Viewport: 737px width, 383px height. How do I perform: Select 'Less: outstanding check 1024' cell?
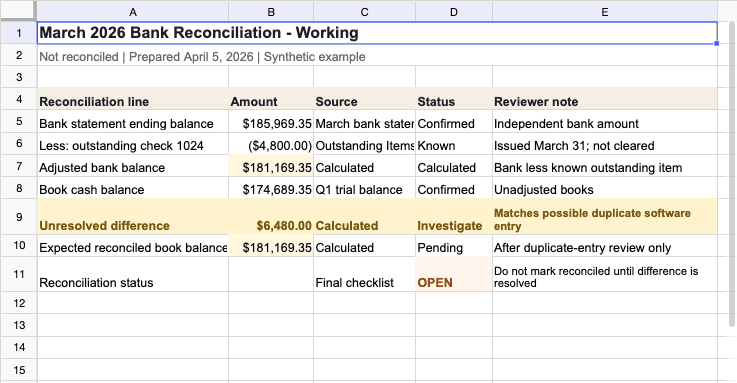tap(133, 143)
